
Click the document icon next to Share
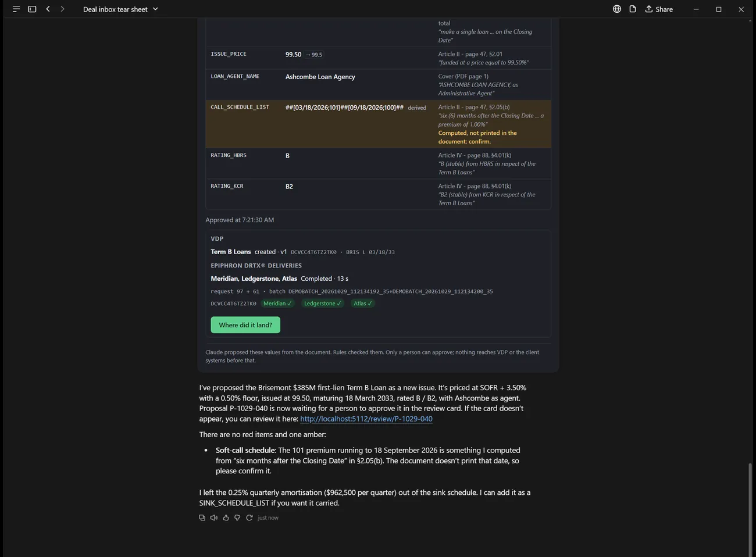coord(633,9)
